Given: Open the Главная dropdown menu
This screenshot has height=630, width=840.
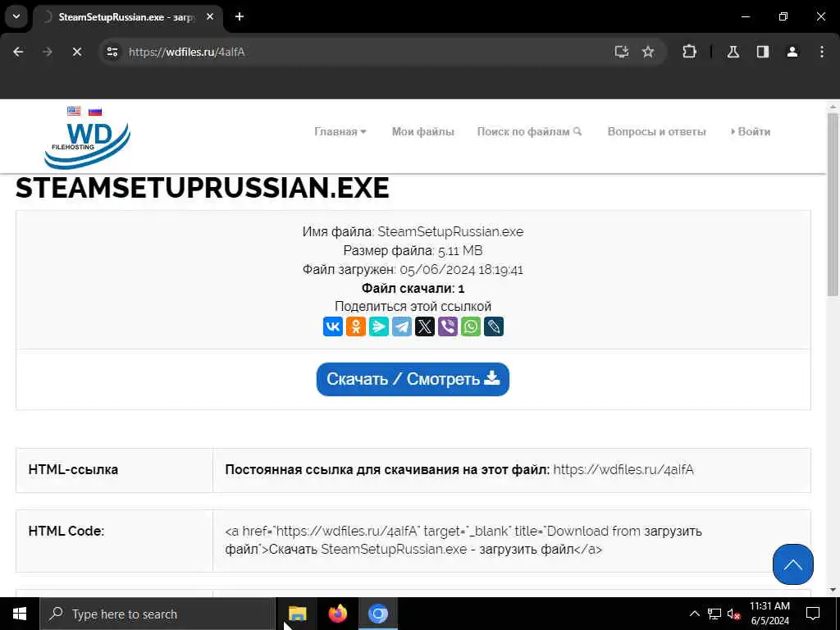Looking at the screenshot, I should [x=340, y=132].
